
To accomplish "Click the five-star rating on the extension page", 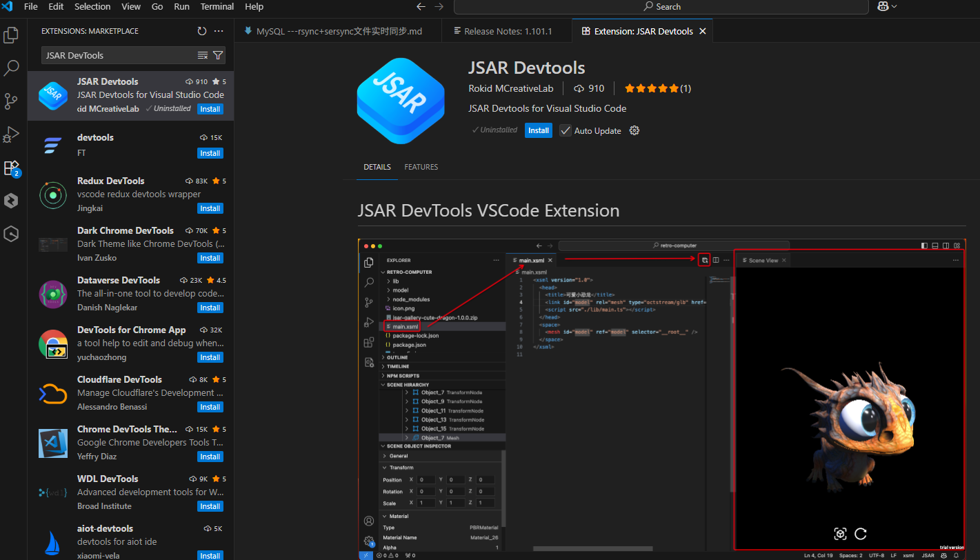I will [652, 88].
